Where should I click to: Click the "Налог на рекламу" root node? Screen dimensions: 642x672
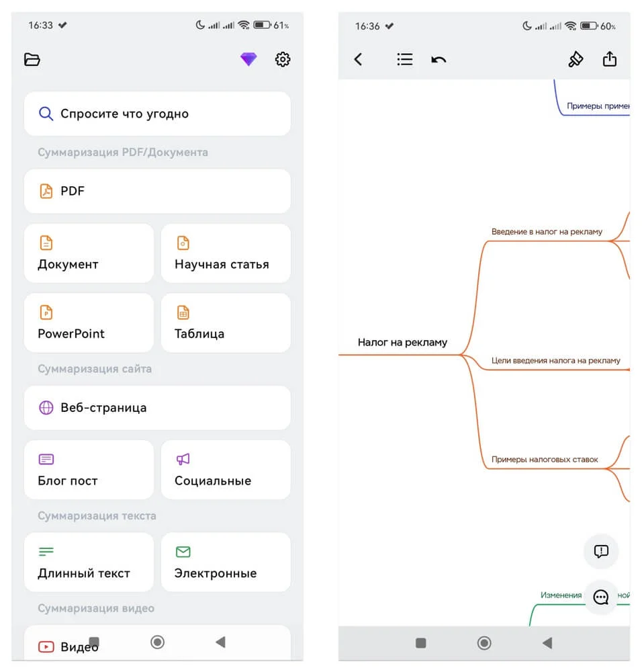pyautogui.click(x=402, y=343)
